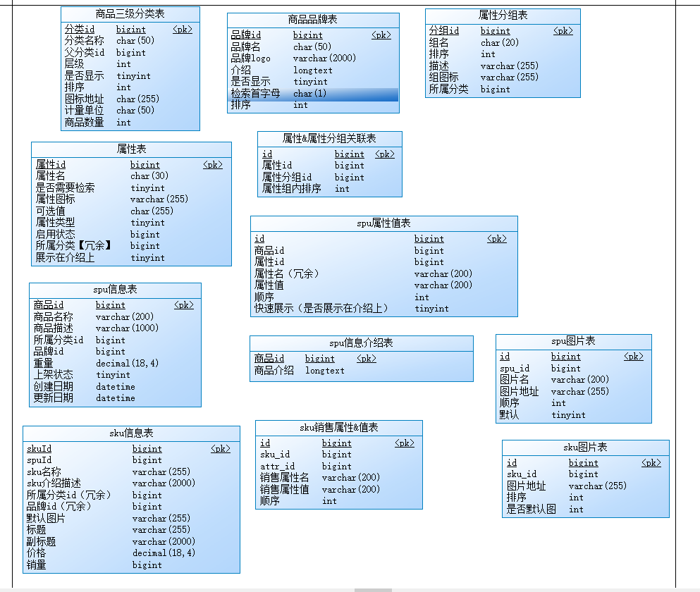Click the 销售属性名 varchar(200) row
Image resolution: width=700 pixels, height=592 pixels.
[339, 478]
